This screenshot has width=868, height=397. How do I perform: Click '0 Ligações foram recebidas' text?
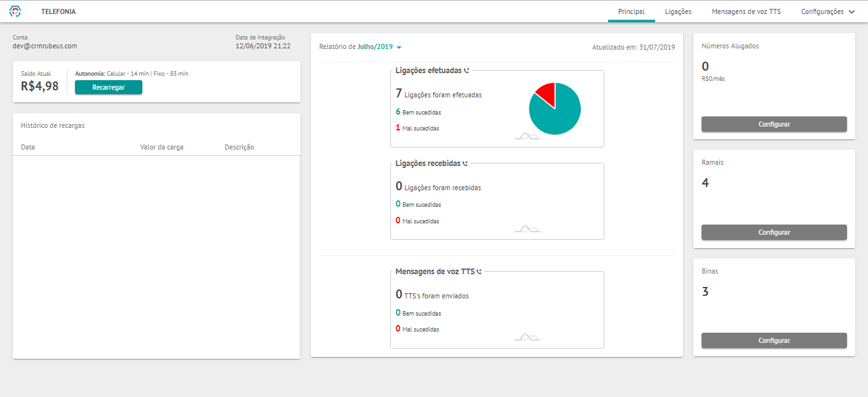(438, 187)
